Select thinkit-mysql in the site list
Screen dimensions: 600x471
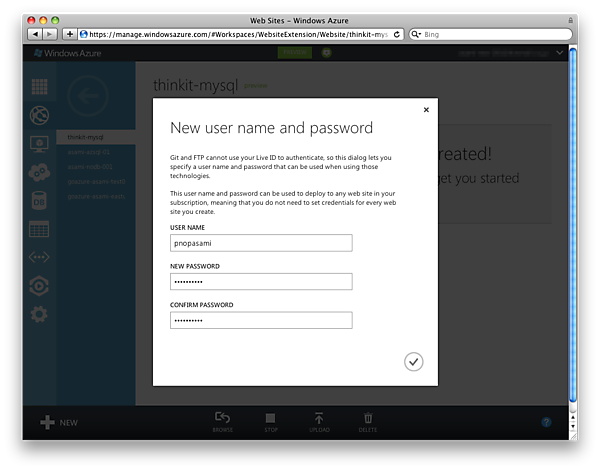coord(96,137)
